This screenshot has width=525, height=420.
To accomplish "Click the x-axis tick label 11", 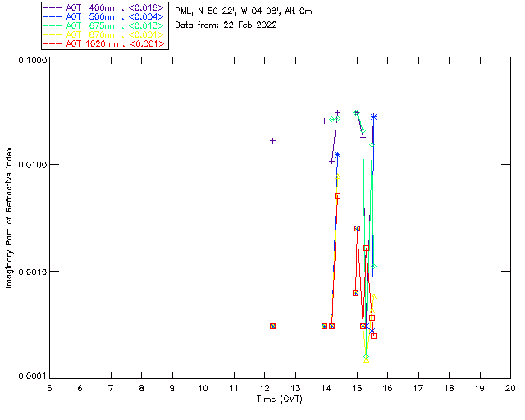I will tap(234, 388).
